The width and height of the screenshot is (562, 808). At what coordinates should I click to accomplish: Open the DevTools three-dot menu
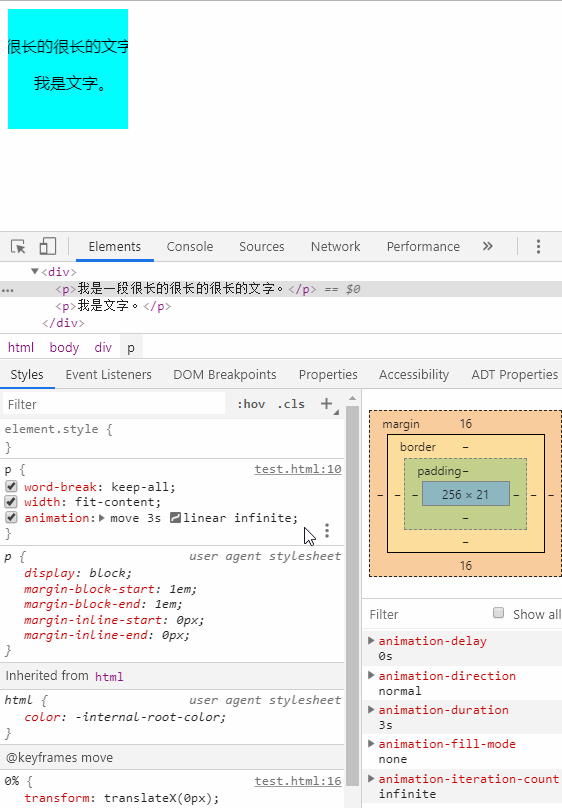point(538,246)
